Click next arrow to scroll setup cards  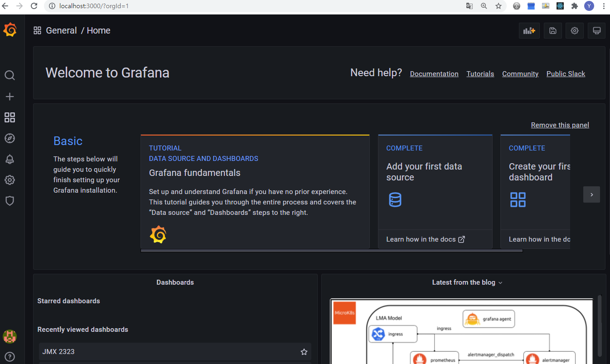(x=591, y=194)
